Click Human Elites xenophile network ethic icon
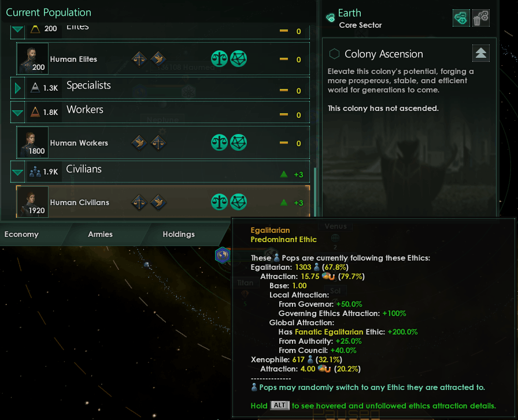The height and width of the screenshot is (420, 518). [238, 59]
